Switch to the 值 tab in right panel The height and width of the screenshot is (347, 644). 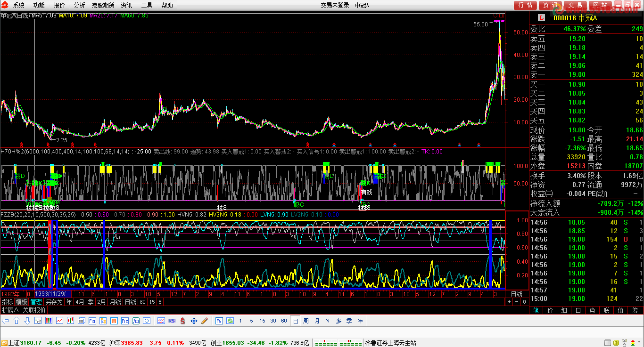pos(621,310)
